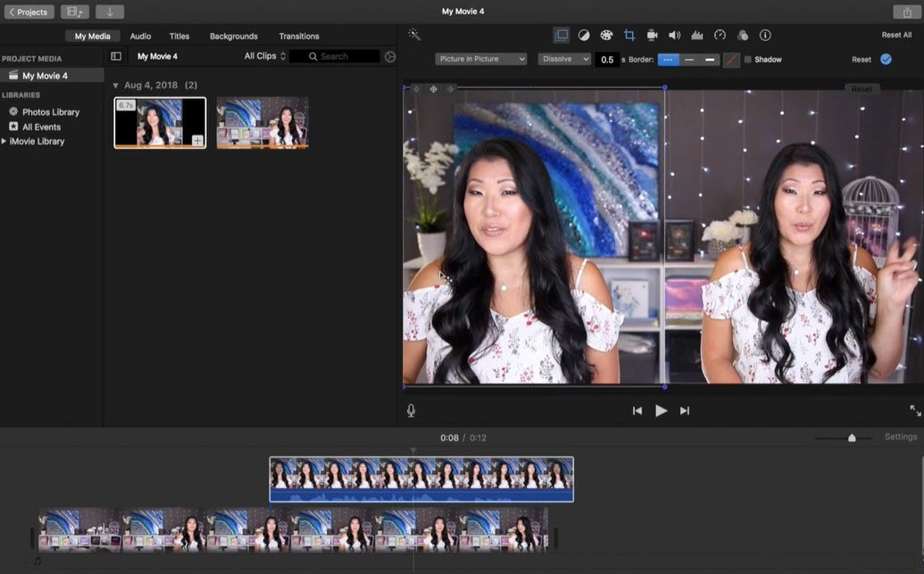The image size is (924, 574).
Task: Toggle the libraries sidebar icon
Action: tap(116, 56)
